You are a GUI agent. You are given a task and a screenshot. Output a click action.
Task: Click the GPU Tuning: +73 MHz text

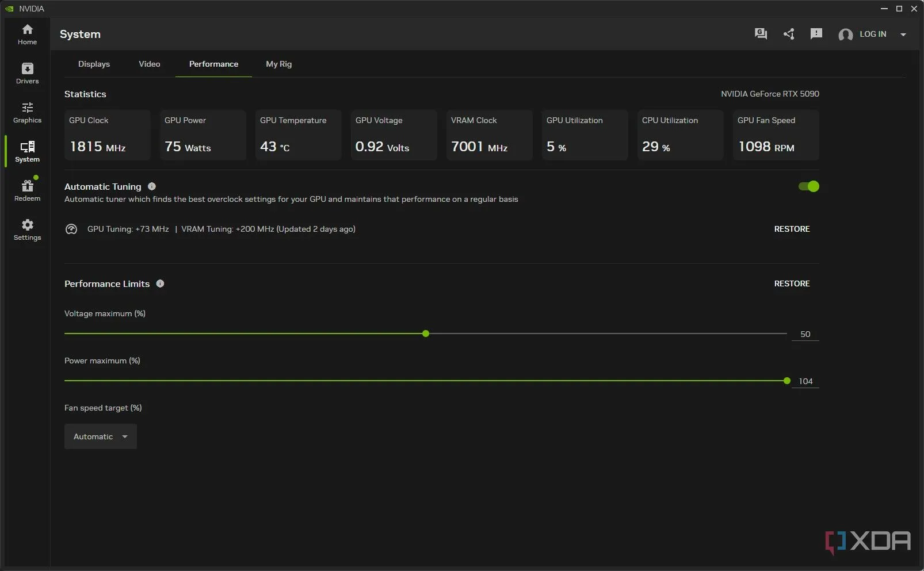128,229
